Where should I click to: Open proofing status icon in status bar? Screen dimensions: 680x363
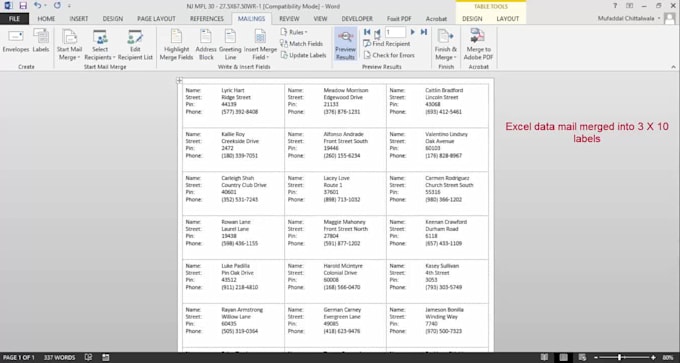[88, 357]
